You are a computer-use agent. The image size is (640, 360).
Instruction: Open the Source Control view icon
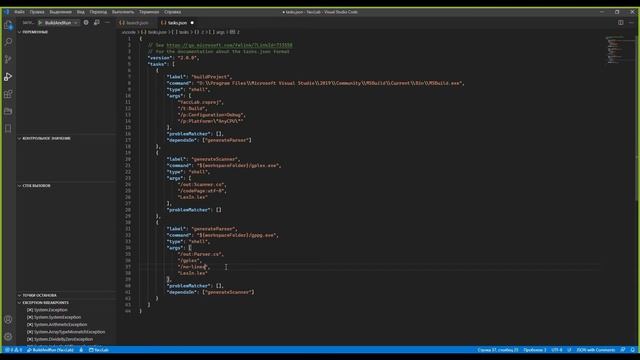[x=8, y=59]
